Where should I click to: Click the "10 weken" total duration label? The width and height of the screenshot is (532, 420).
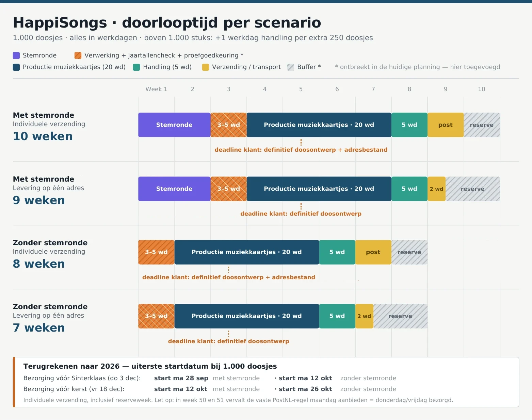pyautogui.click(x=43, y=136)
